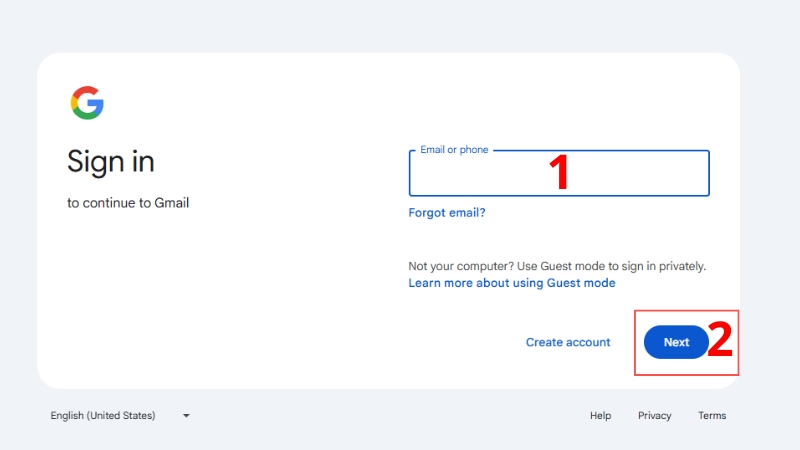Screen dimensions: 800x450
Task: Click the red number 1 annotation
Action: point(560,172)
